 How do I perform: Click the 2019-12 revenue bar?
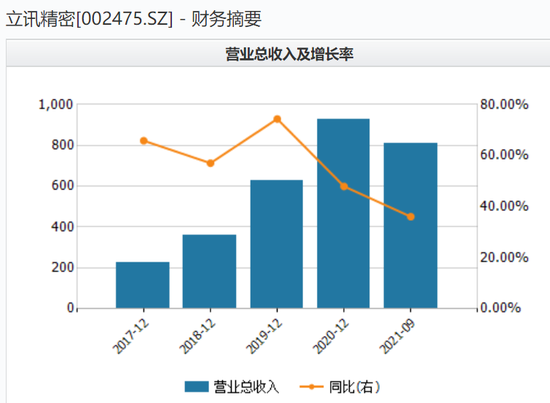[x=276, y=244]
